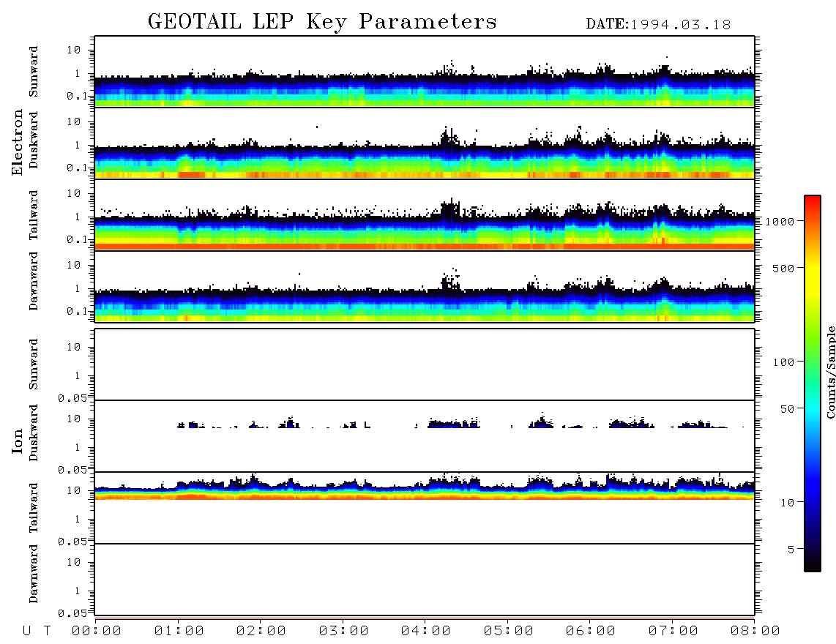This screenshot has height=644, width=836.
Task: Click the "U T" time axis label
Action: click(37, 631)
